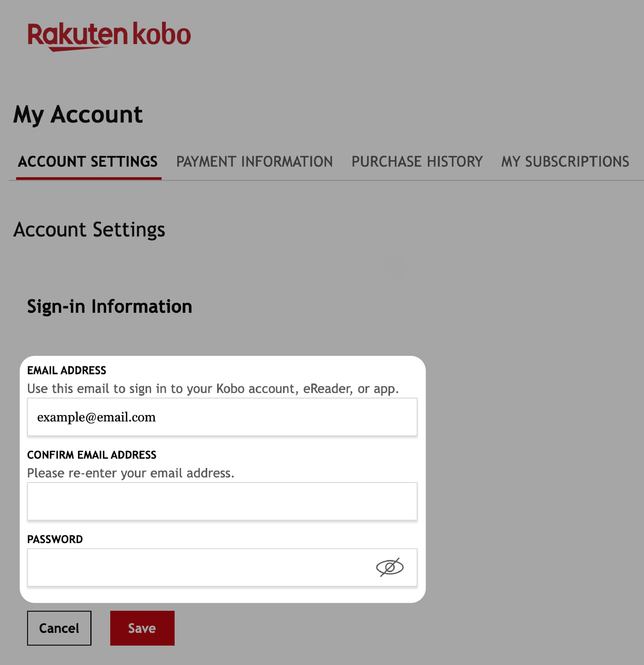Click the CONFIRM EMAIL ADDRESS field
This screenshot has height=665, width=644.
(x=223, y=501)
